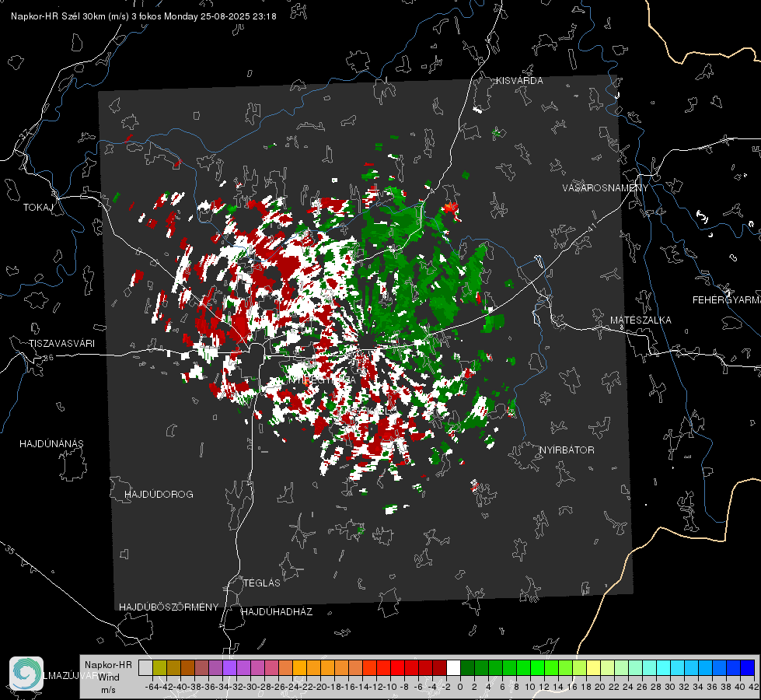Click road number 35 marker
This screenshot has width=761, height=700.
coord(10,550)
